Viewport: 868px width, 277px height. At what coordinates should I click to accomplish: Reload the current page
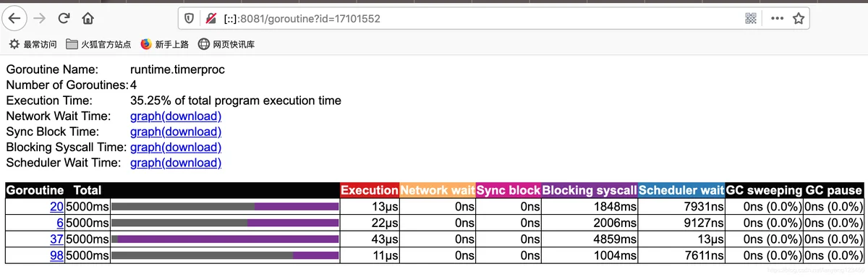coord(64,18)
